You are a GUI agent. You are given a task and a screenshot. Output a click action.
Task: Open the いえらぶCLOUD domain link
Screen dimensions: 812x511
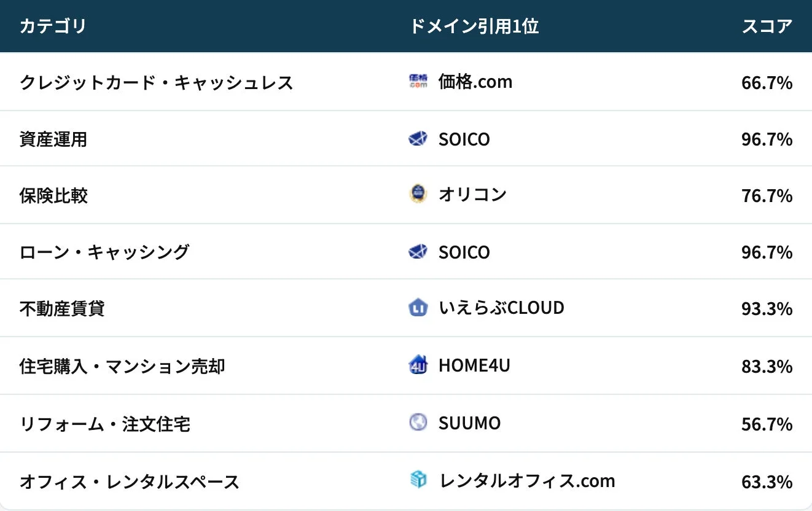pyautogui.click(x=501, y=308)
